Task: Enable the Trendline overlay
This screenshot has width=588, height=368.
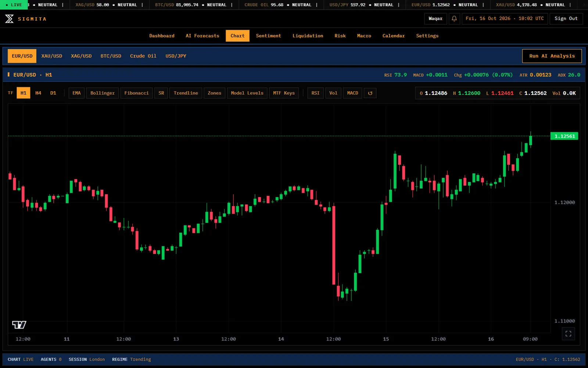Action: (x=186, y=93)
